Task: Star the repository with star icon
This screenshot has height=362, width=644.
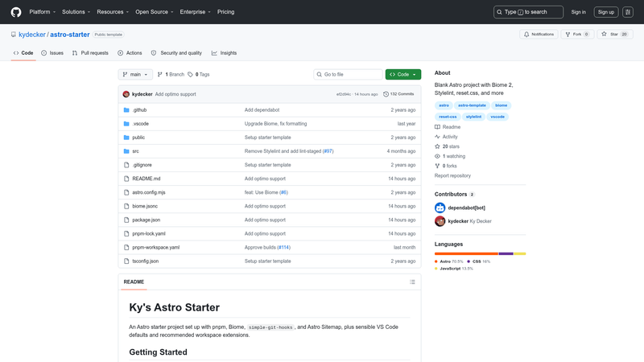Action: (604, 35)
